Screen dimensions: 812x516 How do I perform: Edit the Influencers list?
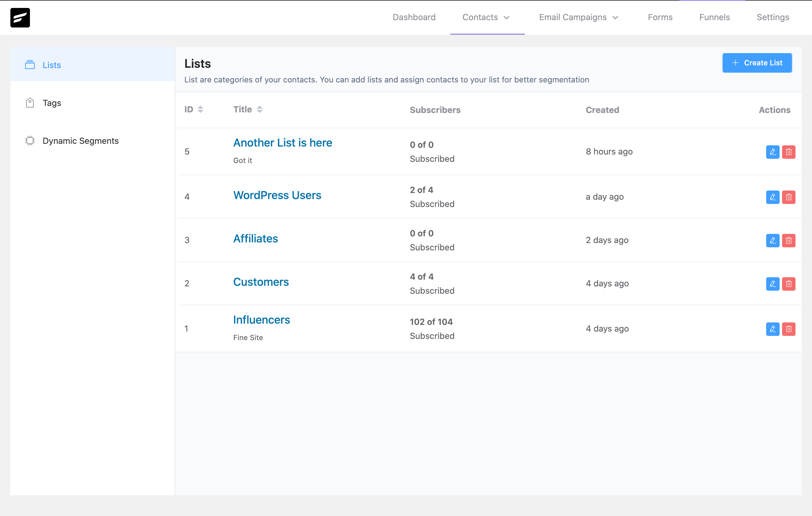click(x=773, y=329)
